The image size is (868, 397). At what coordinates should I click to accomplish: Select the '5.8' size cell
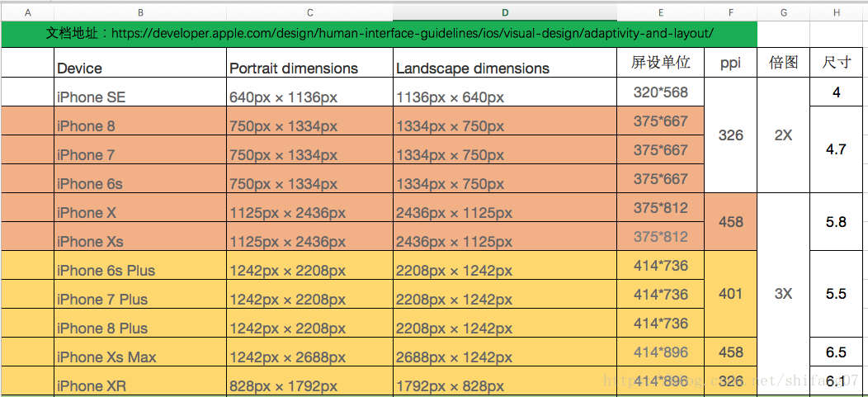pyautogui.click(x=837, y=222)
